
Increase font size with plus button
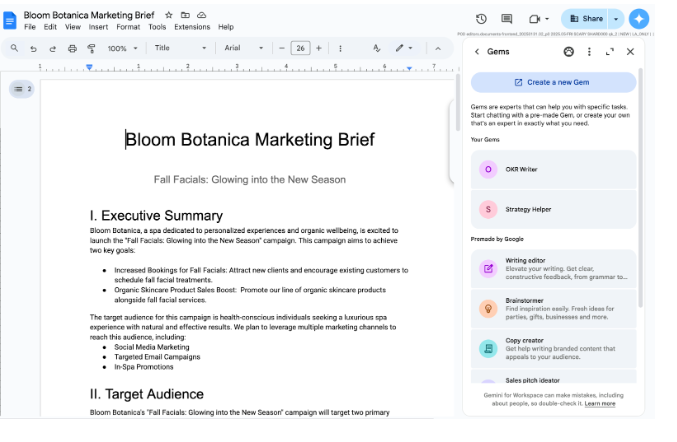[319, 48]
